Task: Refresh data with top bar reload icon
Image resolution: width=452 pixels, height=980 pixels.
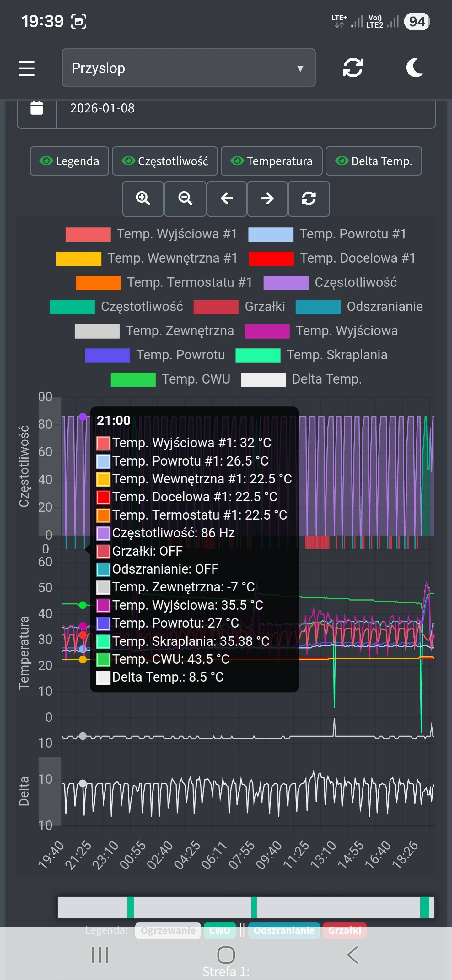Action: 353,68
